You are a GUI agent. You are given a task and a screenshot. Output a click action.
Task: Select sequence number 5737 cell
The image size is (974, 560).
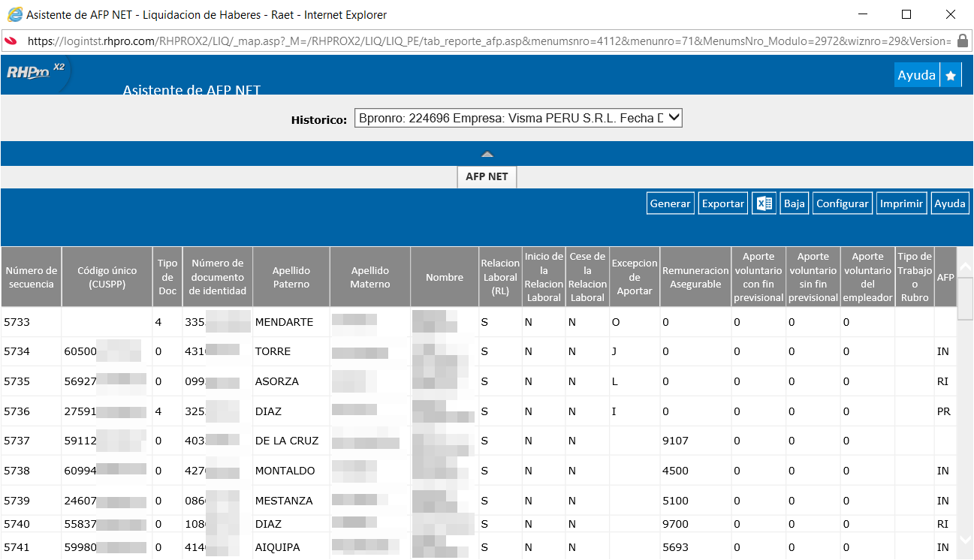tap(32, 441)
